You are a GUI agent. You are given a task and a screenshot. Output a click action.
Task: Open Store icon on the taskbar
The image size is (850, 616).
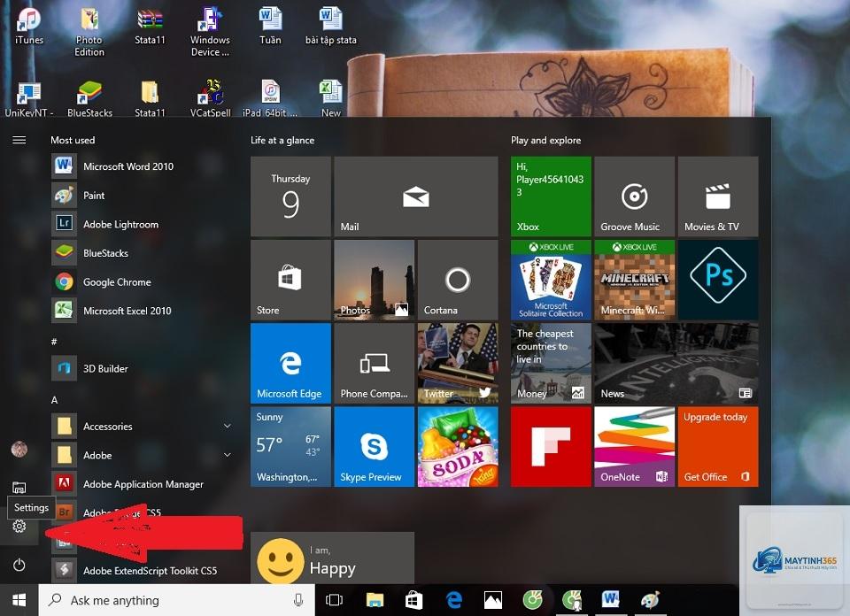[x=414, y=600]
